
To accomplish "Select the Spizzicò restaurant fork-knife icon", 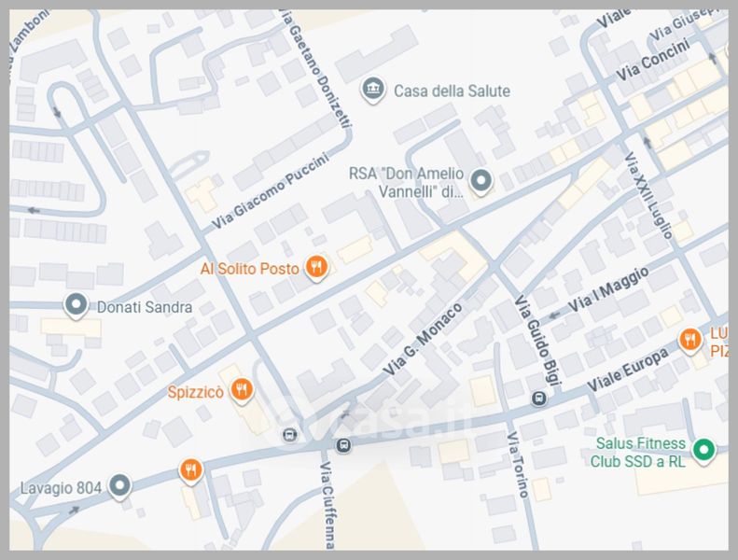I will (x=242, y=390).
